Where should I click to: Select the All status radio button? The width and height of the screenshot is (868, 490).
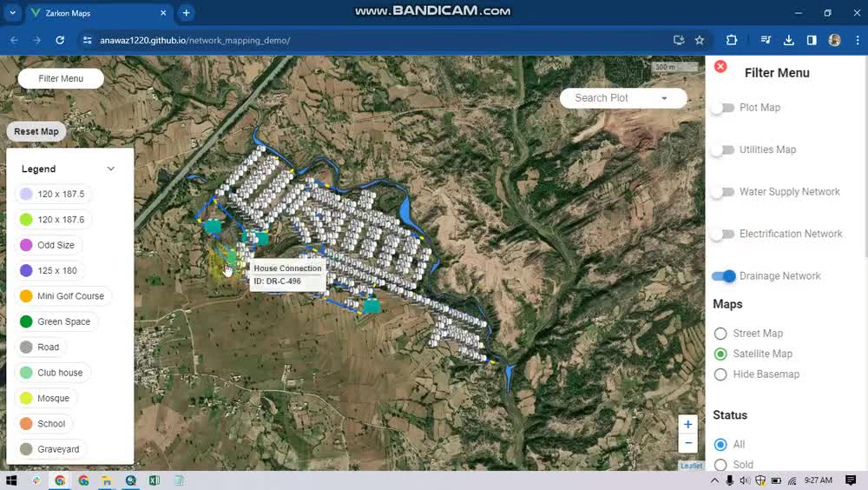(x=720, y=445)
